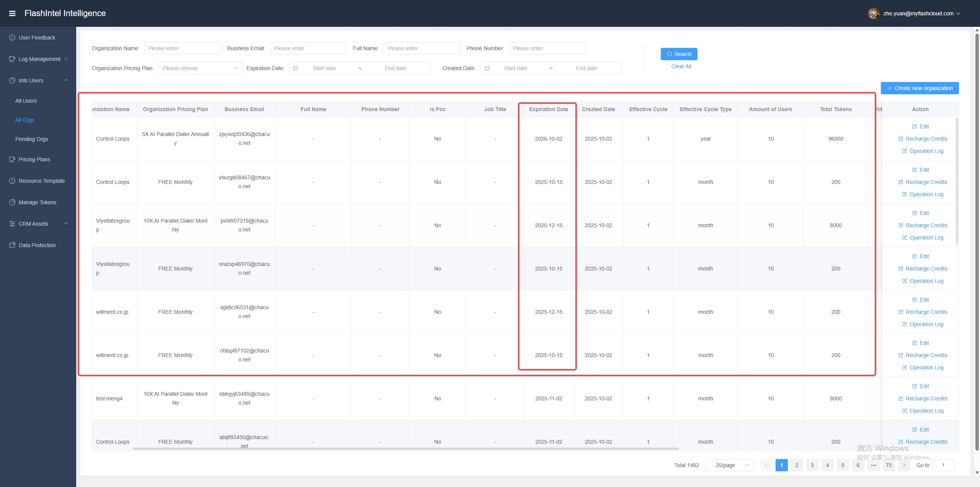Screen dimensions: 980x487
Task: Click Expiration Date calendar icon
Action: (x=296, y=68)
